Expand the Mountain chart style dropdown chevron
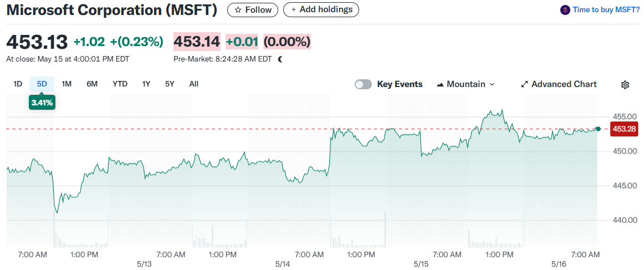The height and width of the screenshot is (270, 644). (x=492, y=84)
